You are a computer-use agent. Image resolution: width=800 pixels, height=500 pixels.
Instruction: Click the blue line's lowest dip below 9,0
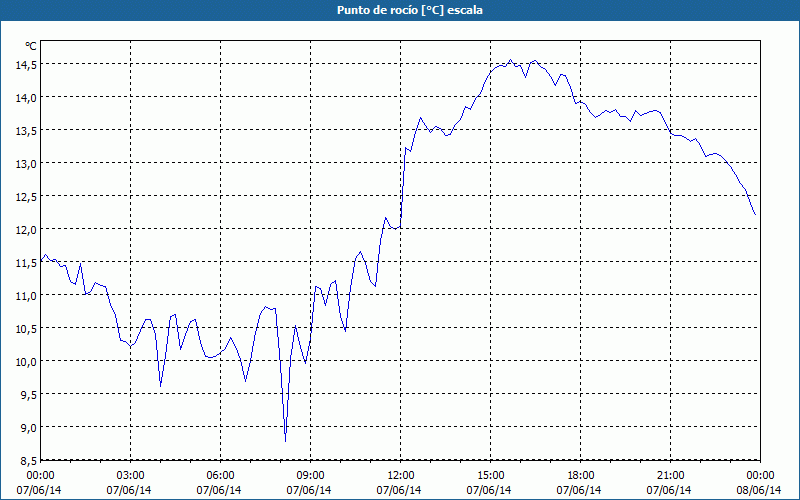(285, 441)
